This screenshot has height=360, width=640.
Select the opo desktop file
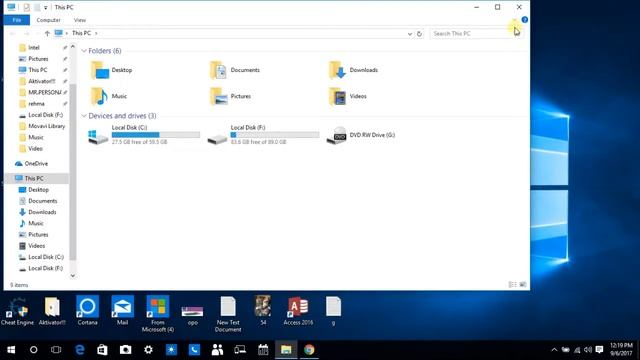(193, 315)
